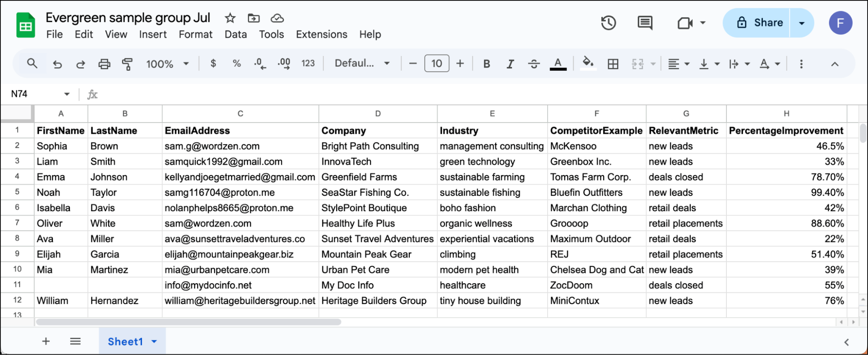Open the File menu
This screenshot has width=868, height=355.
(x=54, y=34)
